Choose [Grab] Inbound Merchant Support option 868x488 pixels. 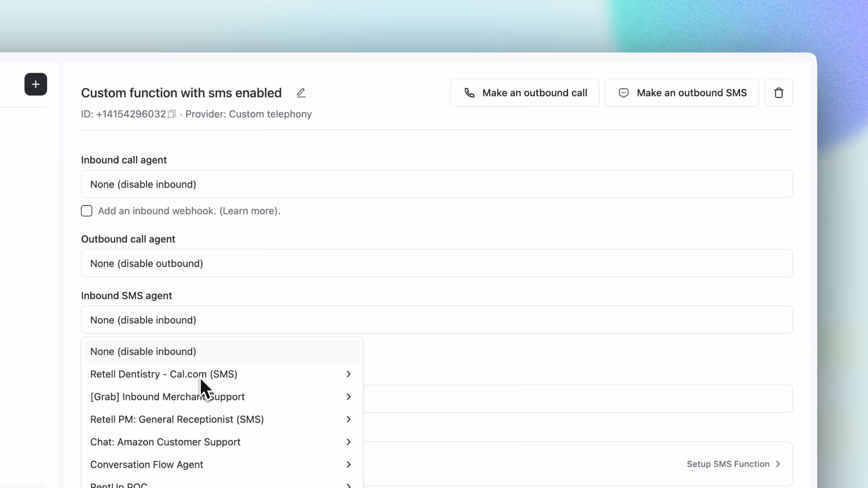[167, 397]
